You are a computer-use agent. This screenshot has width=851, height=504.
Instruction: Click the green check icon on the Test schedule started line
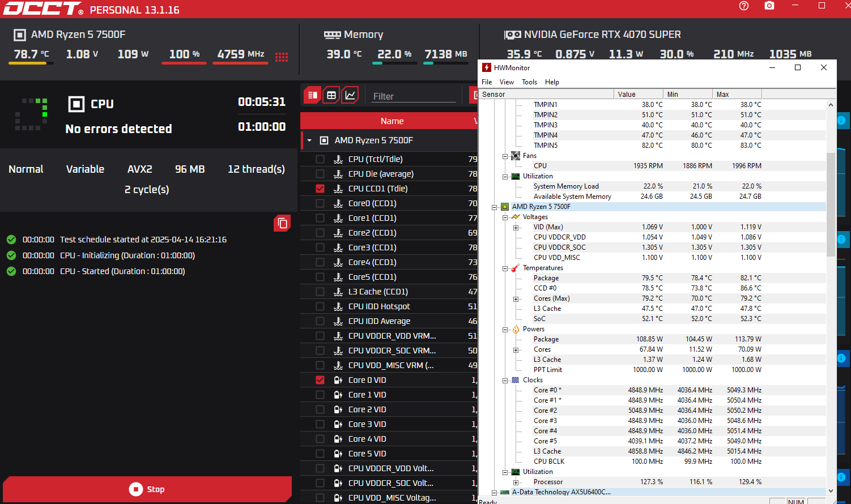(11, 240)
